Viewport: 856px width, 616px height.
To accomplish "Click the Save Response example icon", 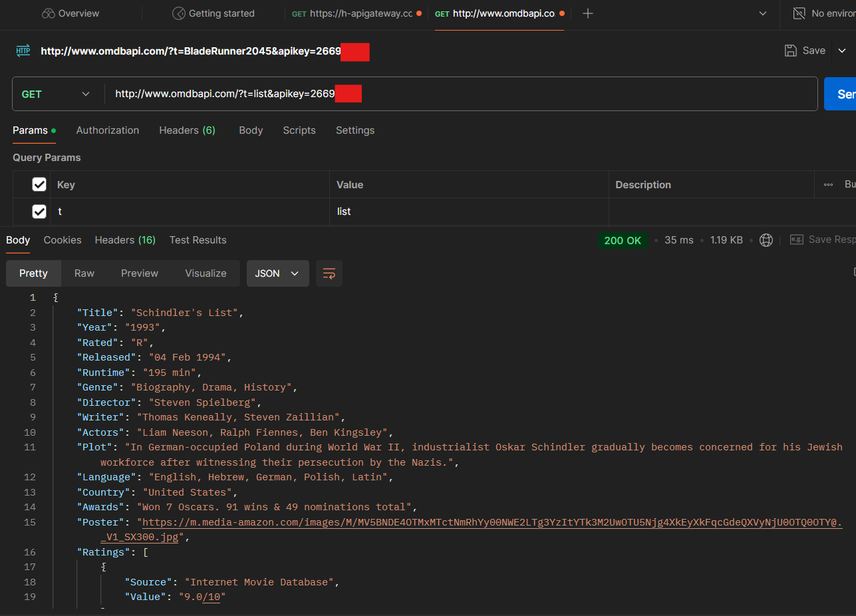I will [x=797, y=239].
